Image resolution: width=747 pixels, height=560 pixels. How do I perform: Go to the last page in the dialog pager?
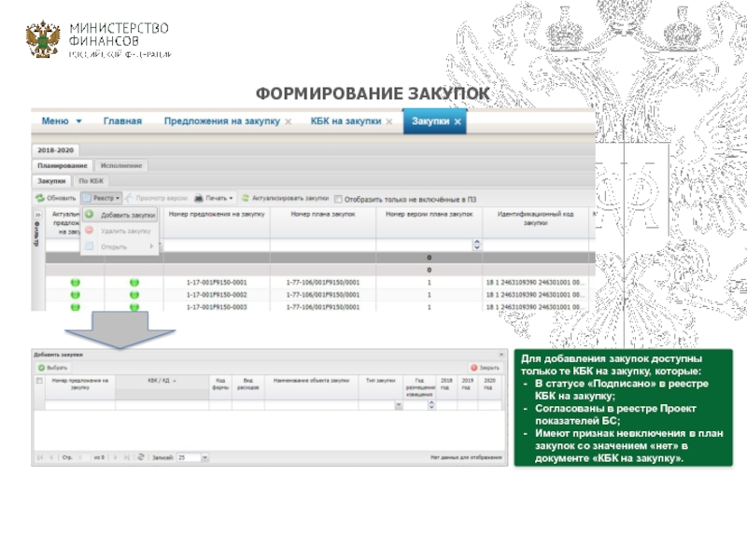[127, 457]
